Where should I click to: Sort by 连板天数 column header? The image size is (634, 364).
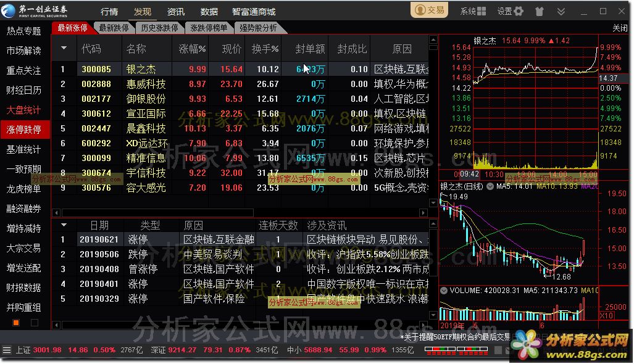point(278,225)
